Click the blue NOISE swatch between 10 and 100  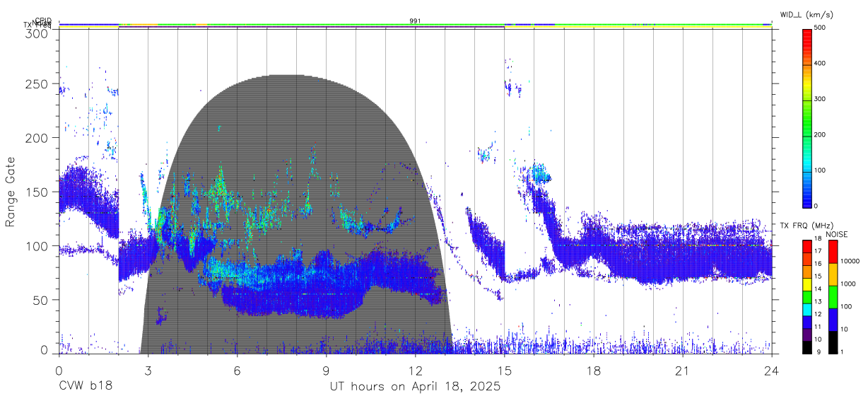tap(832, 320)
